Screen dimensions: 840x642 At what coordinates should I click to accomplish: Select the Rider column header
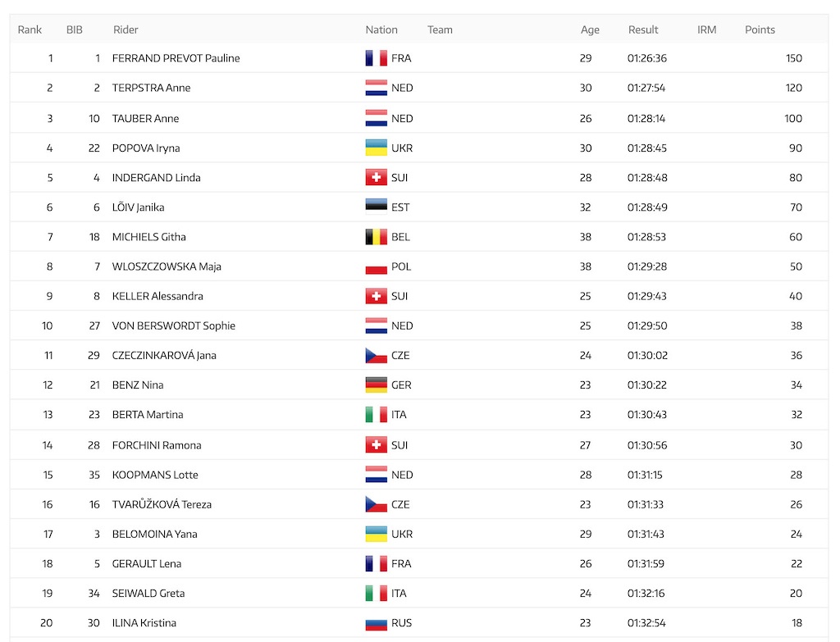[x=126, y=30]
